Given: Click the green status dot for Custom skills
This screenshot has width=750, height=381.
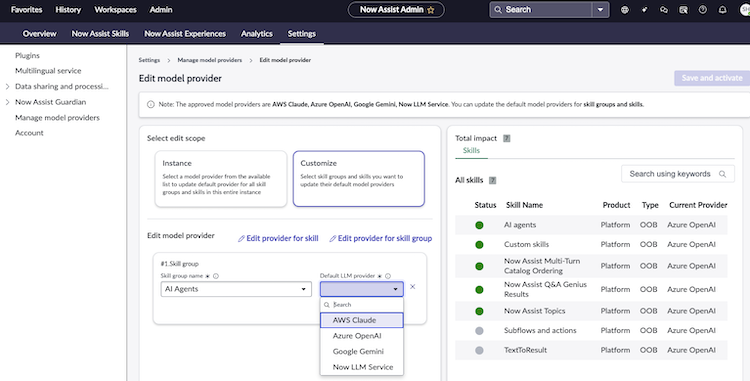Looking at the screenshot, I should (479, 245).
